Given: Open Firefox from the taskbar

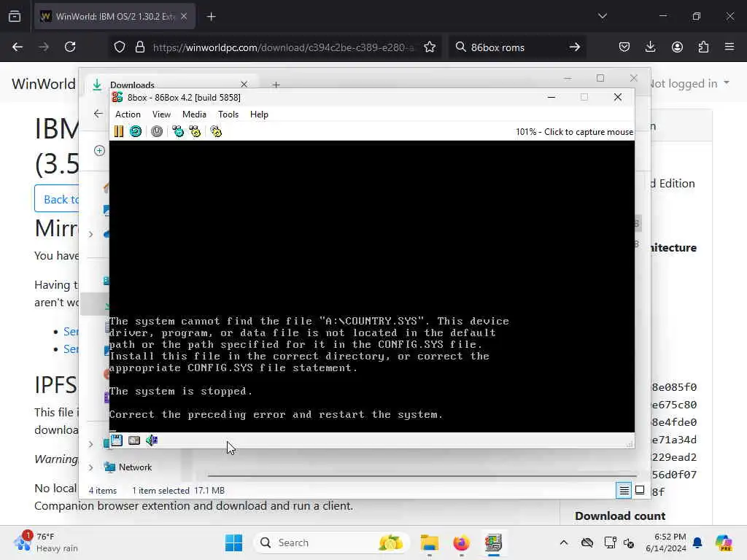Looking at the screenshot, I should 461,542.
